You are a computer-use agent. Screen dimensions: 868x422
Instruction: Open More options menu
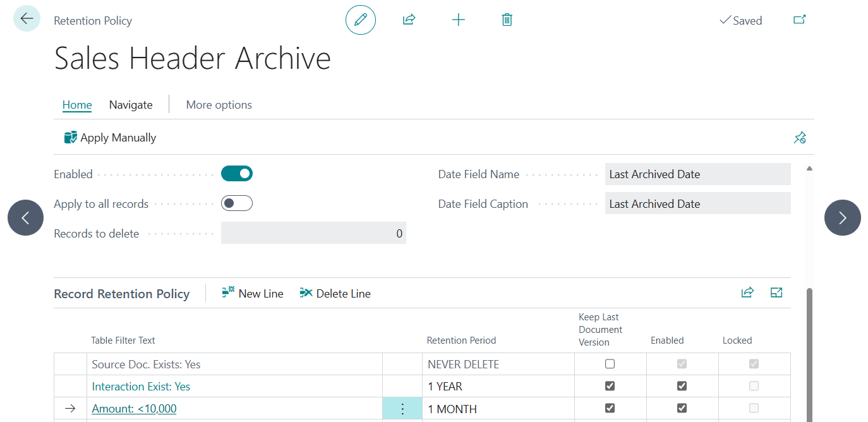[219, 105]
